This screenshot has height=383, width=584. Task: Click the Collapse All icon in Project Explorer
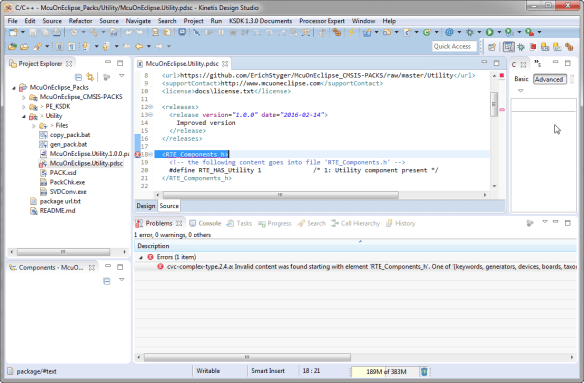(78, 77)
